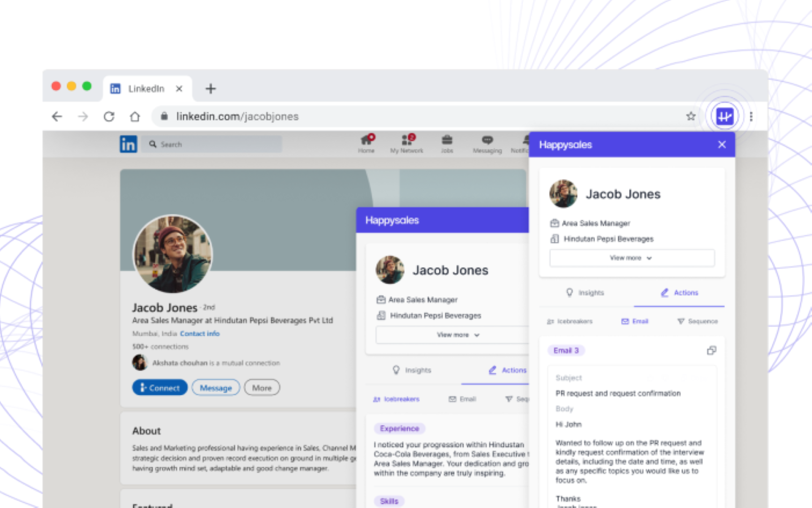Click 'Area Sales Manager' in back Happysales panel

[423, 300]
